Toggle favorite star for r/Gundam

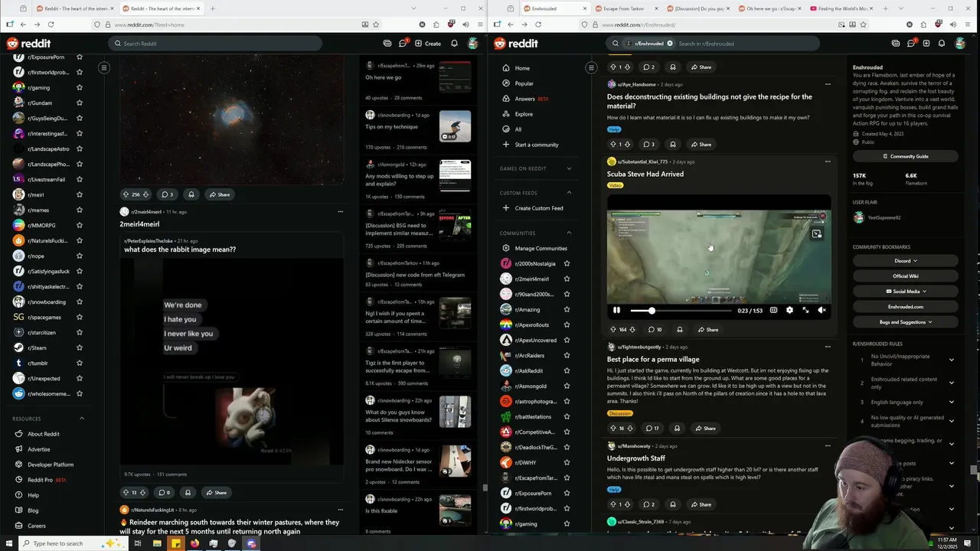(79, 103)
